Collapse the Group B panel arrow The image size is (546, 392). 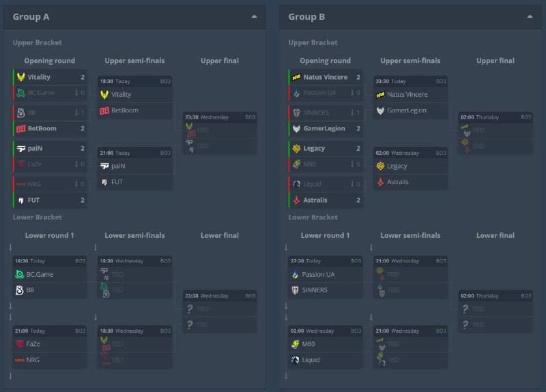pos(530,16)
